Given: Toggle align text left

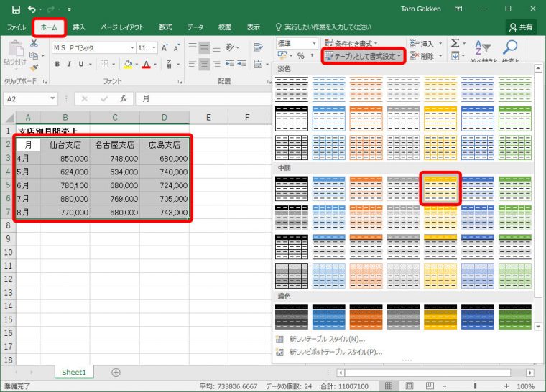Looking at the screenshot, I should point(193,64).
